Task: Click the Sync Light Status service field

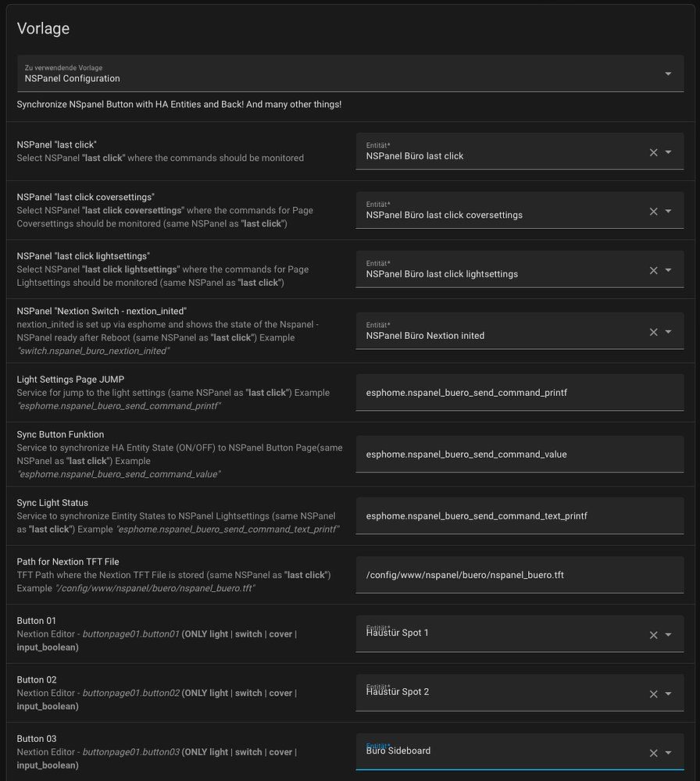Action: (519, 516)
